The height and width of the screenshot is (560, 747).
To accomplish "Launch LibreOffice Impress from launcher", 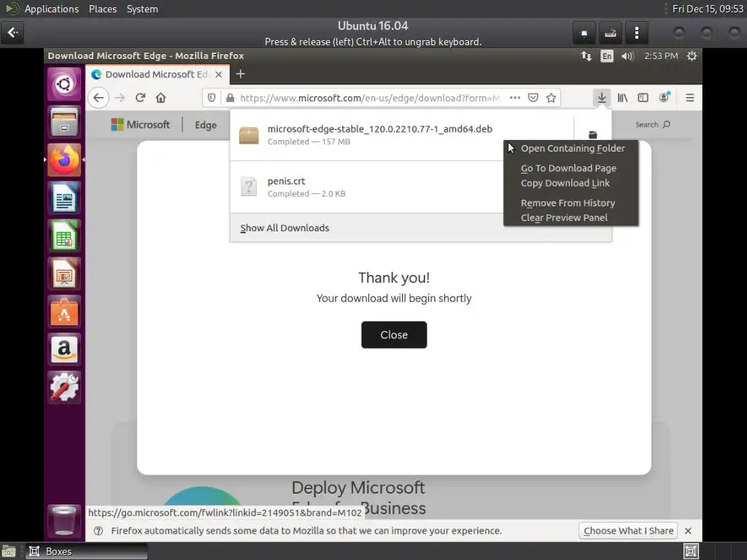I will click(64, 274).
